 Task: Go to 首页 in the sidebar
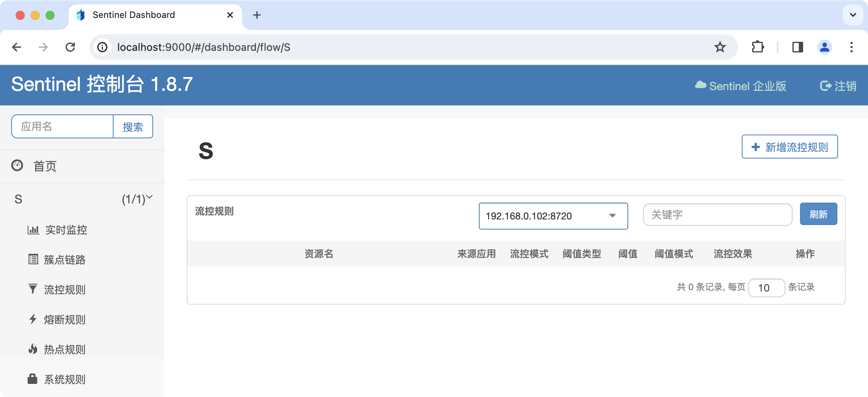45,166
